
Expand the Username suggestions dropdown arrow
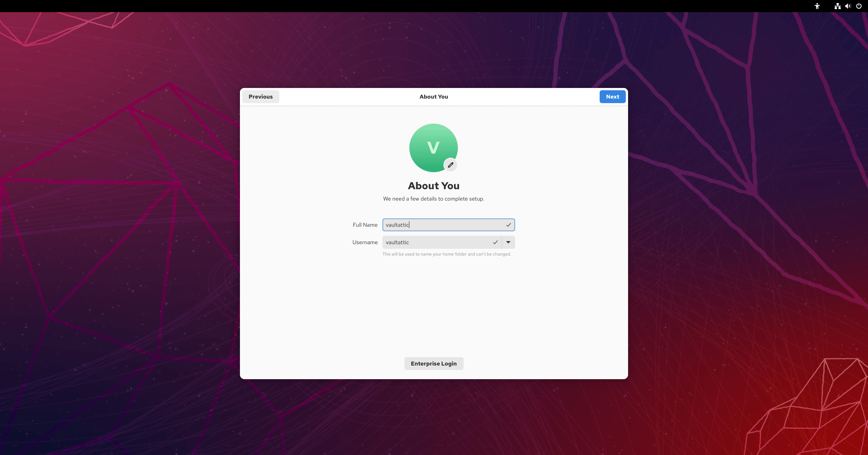[x=508, y=242]
